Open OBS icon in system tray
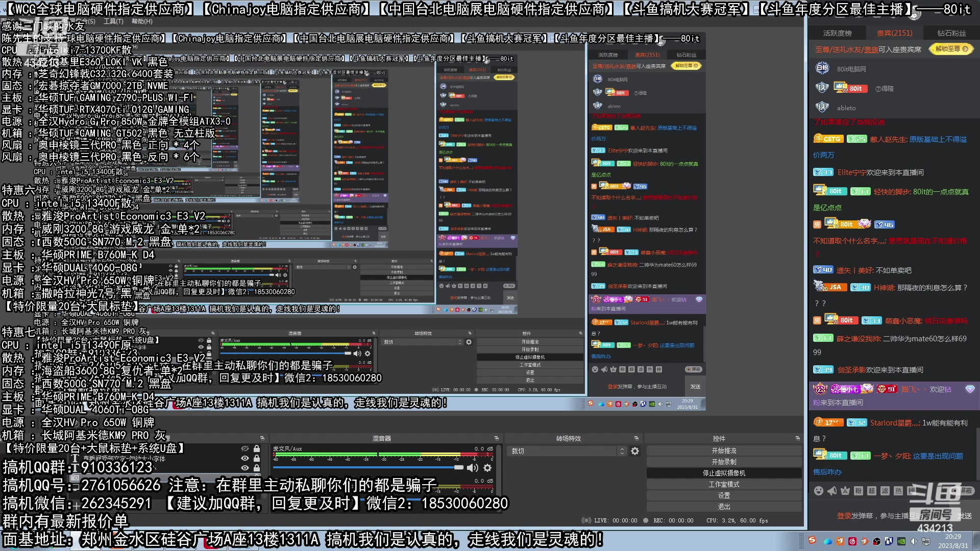Viewport: 980px width, 551px height. [x=876, y=541]
